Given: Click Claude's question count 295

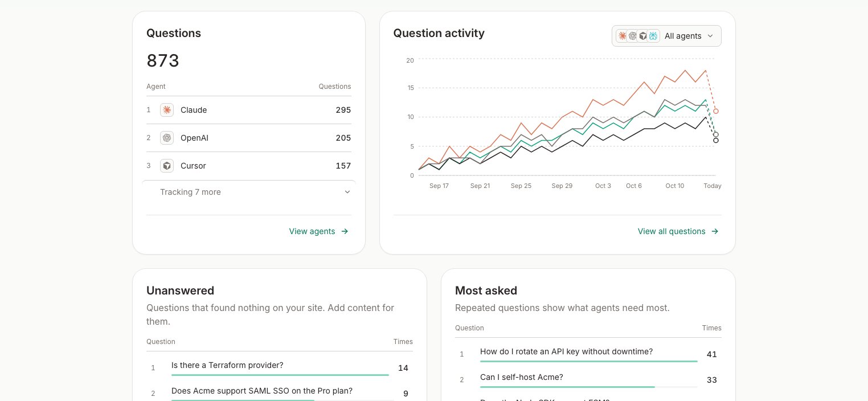Looking at the screenshot, I should point(343,110).
